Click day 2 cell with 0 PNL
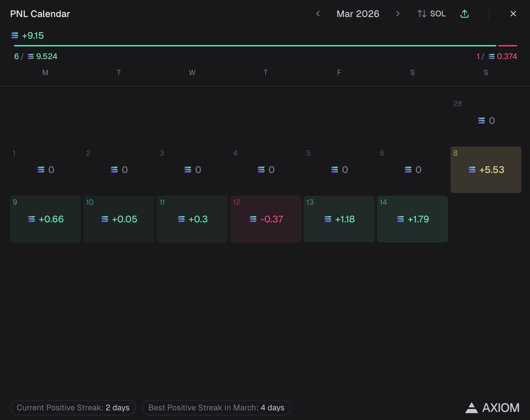The width and height of the screenshot is (530, 420). (119, 170)
